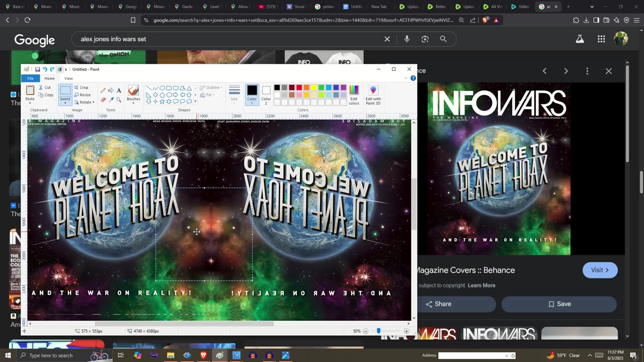The image size is (644, 362).
Task: Switch to the View ribbon tab
Action: pos(68,78)
